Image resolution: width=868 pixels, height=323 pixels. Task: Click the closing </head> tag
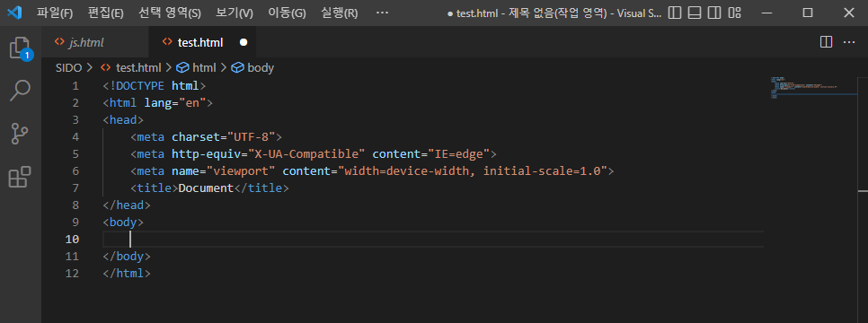[127, 205]
